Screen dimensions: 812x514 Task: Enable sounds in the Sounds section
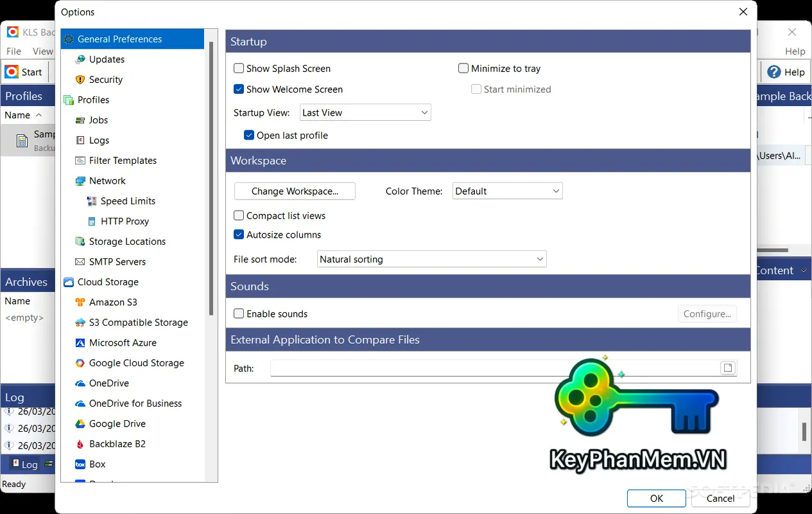coord(238,314)
